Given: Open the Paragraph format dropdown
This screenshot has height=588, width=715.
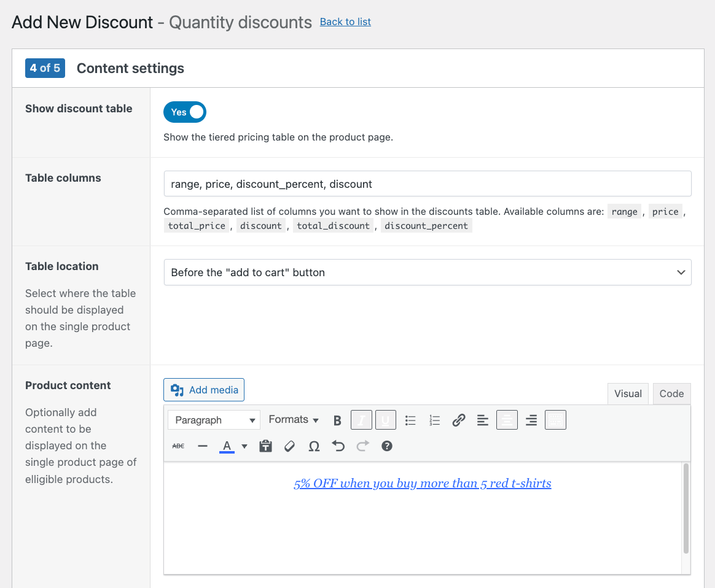Looking at the screenshot, I should click(x=214, y=420).
